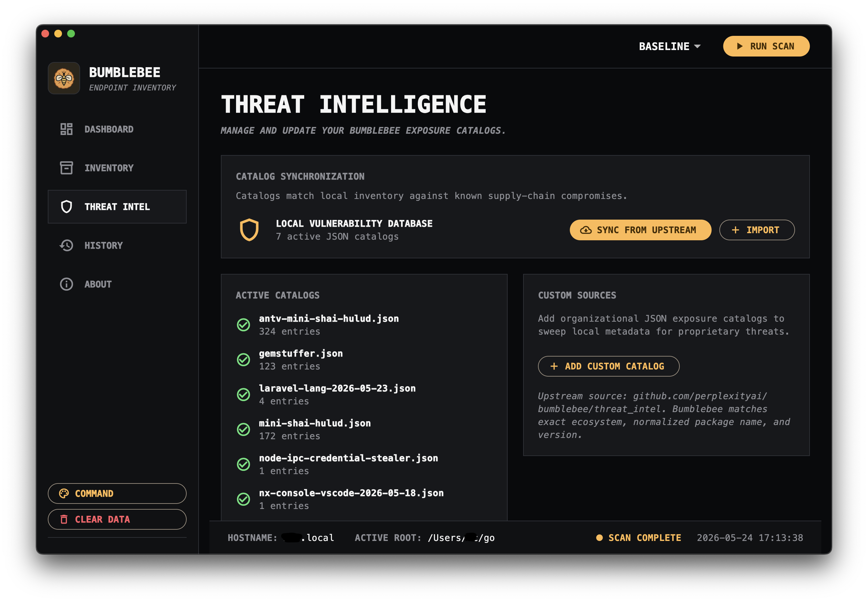Click the Threat Intelligence page title
This screenshot has width=868, height=602.
point(354,104)
